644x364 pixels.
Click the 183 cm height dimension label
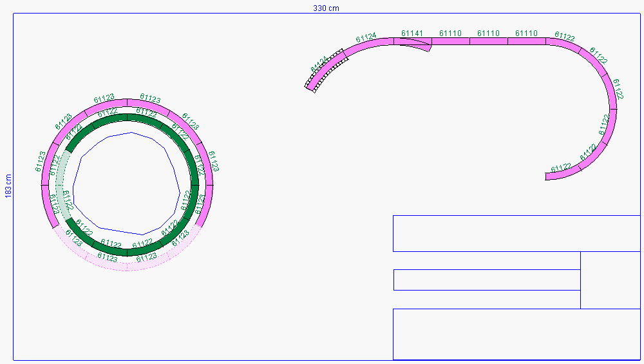tap(8, 186)
